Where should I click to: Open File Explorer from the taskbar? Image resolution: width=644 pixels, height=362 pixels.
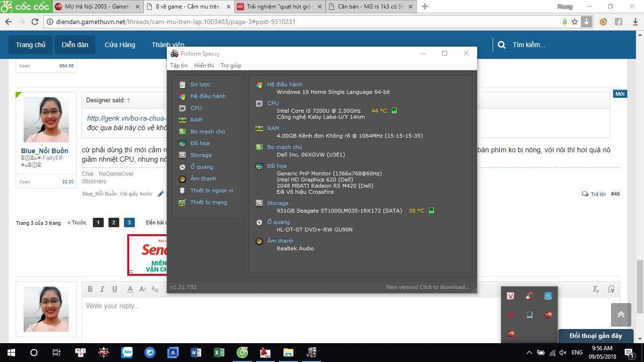click(x=289, y=352)
